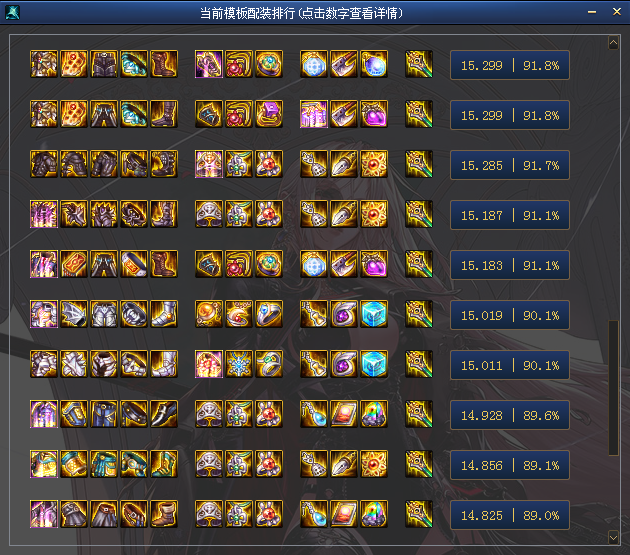Select the purple gem pouch icon in second row

374,114
